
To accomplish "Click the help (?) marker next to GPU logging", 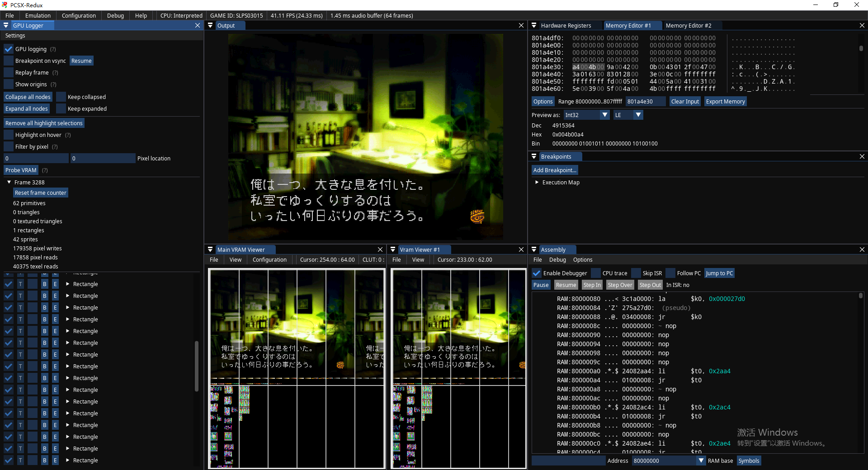I will [53, 49].
